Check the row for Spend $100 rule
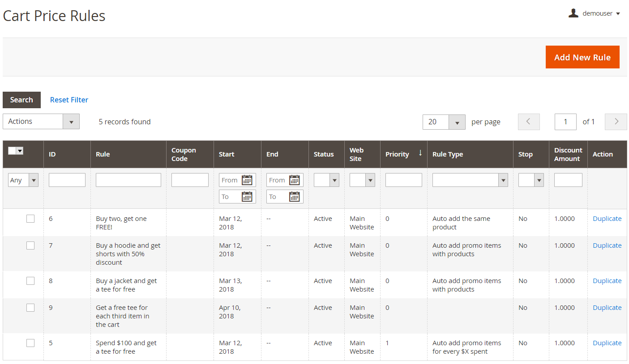629x364 pixels. point(30,343)
